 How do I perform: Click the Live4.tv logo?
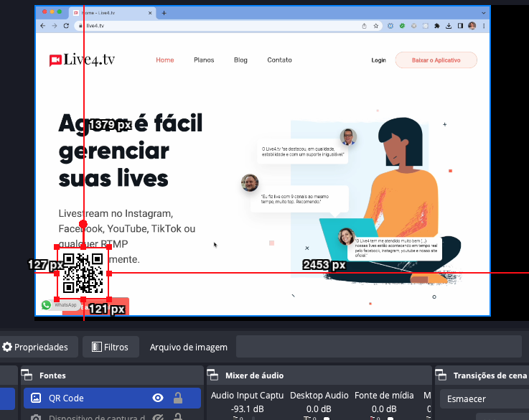(x=82, y=60)
